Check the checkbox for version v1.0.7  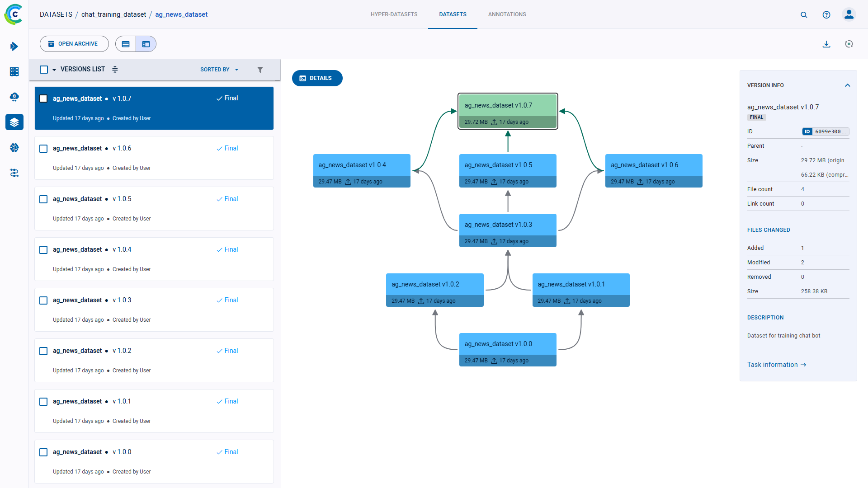(43, 98)
